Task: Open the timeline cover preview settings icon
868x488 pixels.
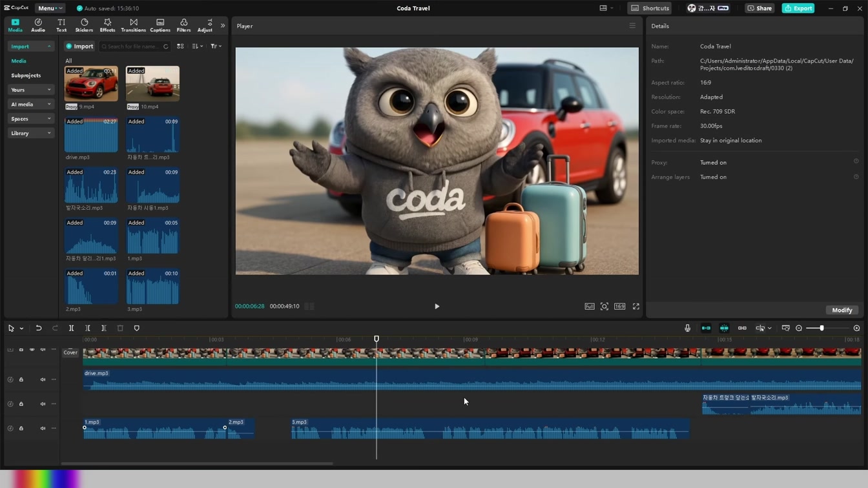Action: pyautogui.click(x=785, y=329)
